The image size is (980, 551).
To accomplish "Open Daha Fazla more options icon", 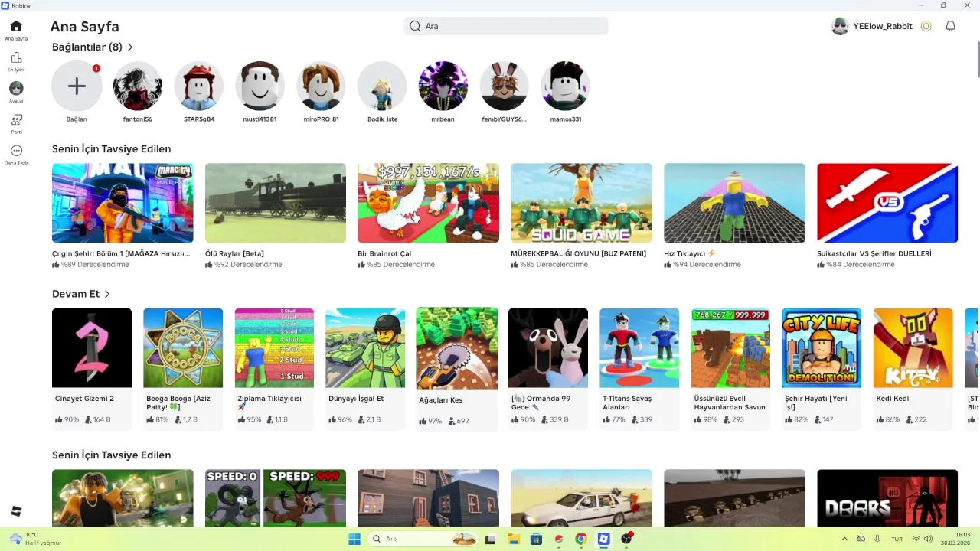I will pos(16,151).
